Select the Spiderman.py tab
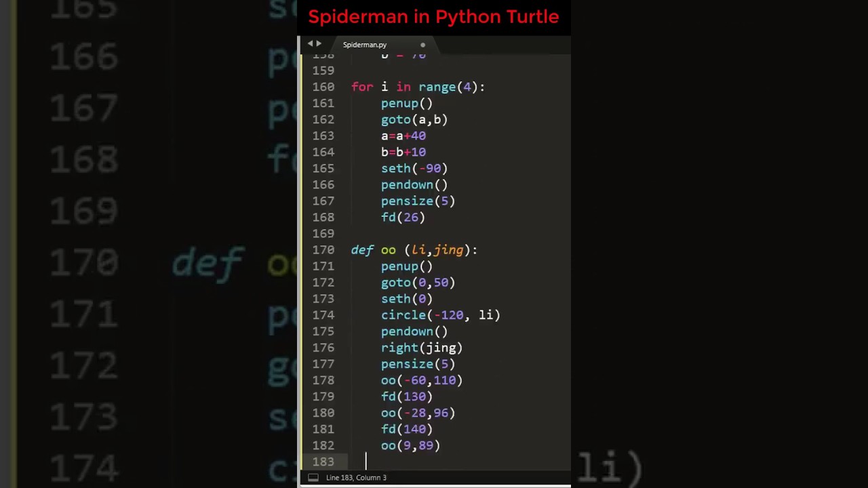Image resolution: width=868 pixels, height=488 pixels. coord(365,45)
